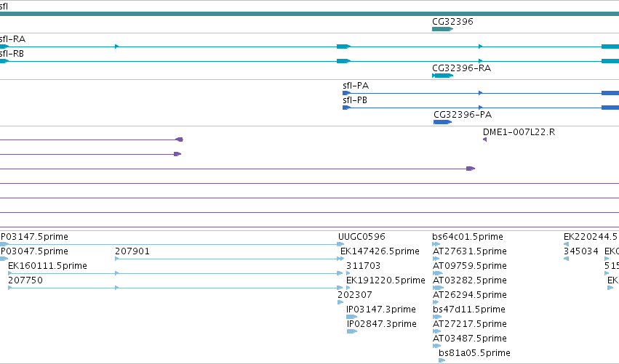This screenshot has height=364, width=619.
Task: Select the CG32396-PA protein glyph
Action: point(442,122)
